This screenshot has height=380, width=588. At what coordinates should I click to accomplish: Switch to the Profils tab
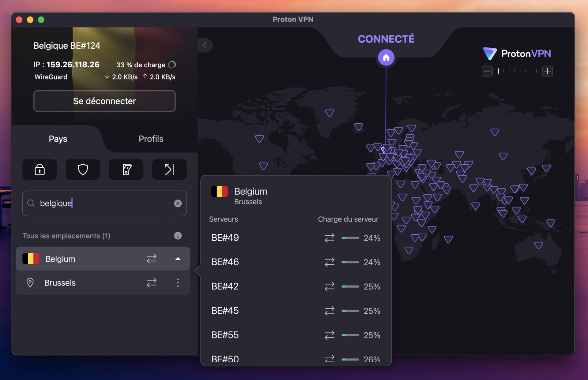151,139
